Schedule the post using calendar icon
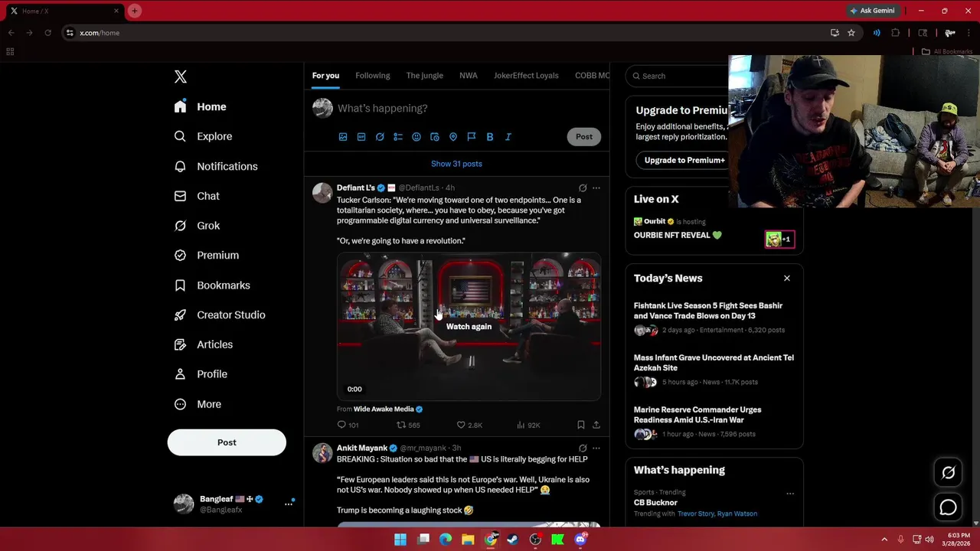The height and width of the screenshot is (551, 980). pyautogui.click(x=435, y=137)
